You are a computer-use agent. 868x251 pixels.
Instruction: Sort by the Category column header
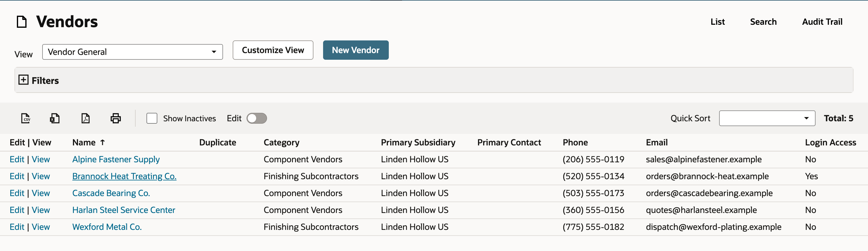pos(281,142)
